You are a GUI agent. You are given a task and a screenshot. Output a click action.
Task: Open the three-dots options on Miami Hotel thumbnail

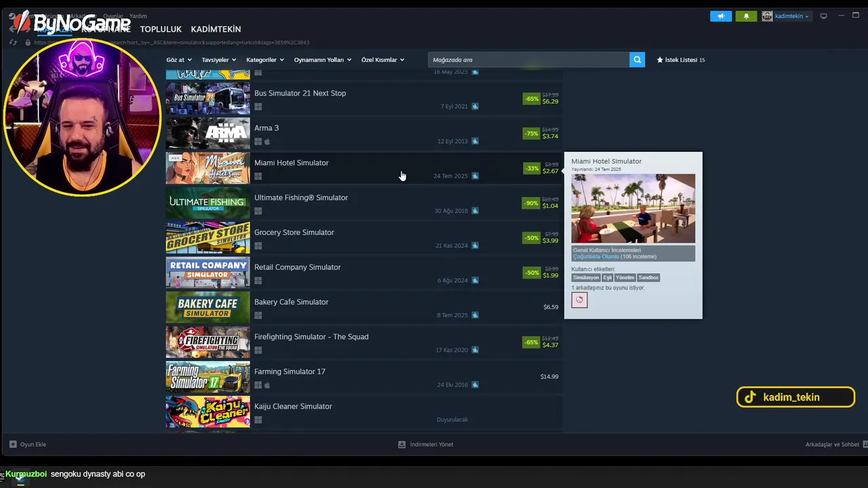175,158
